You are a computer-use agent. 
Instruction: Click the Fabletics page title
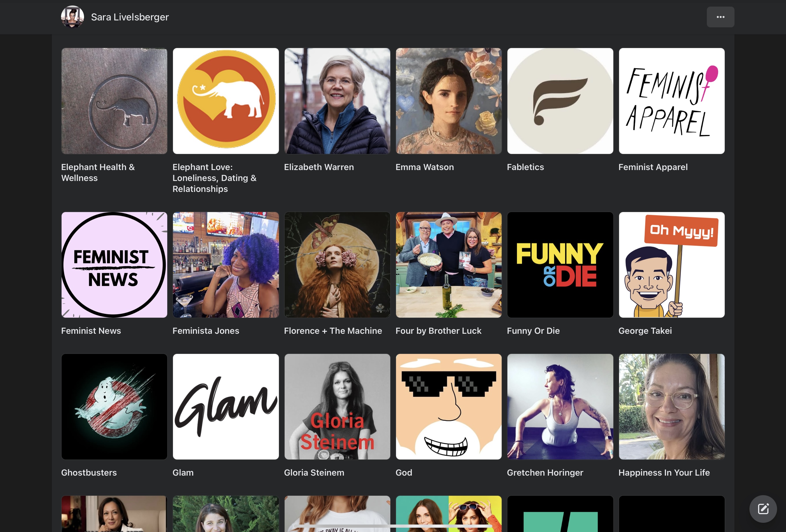(525, 167)
